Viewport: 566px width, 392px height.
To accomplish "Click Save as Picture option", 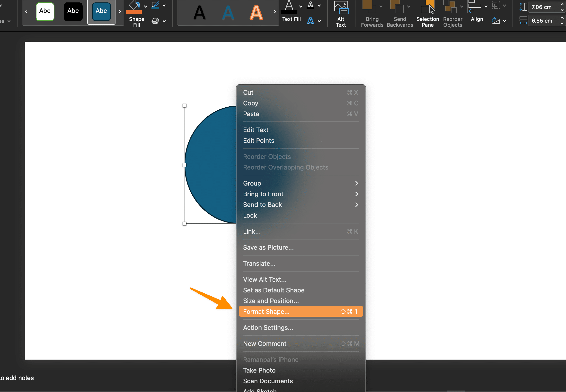I will (267, 247).
